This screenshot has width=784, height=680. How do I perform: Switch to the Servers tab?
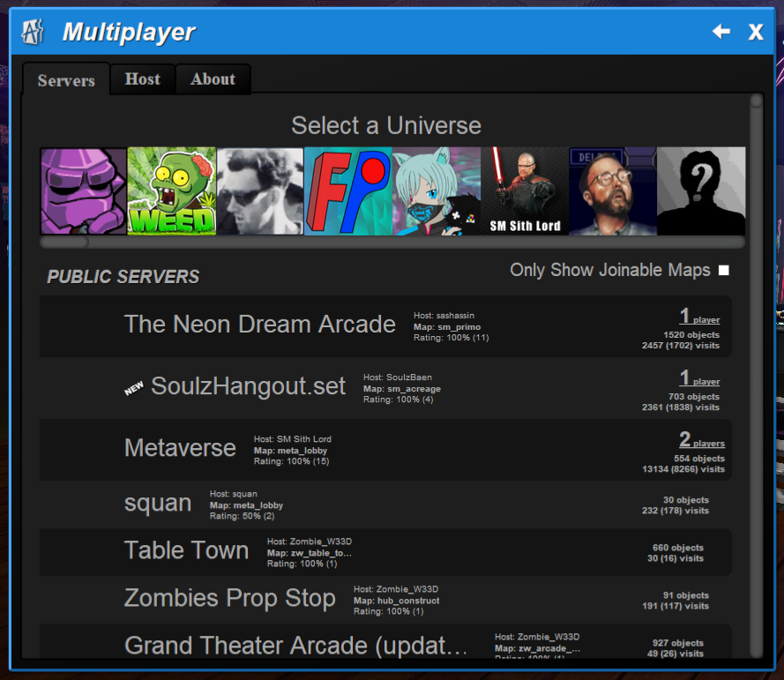pyautogui.click(x=66, y=80)
